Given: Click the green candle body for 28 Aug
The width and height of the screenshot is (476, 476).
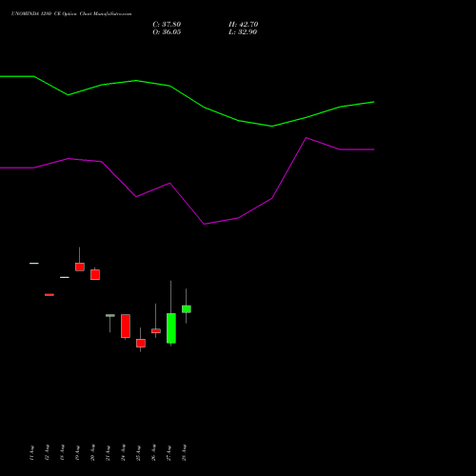Looking at the screenshot, I should tap(187, 309).
